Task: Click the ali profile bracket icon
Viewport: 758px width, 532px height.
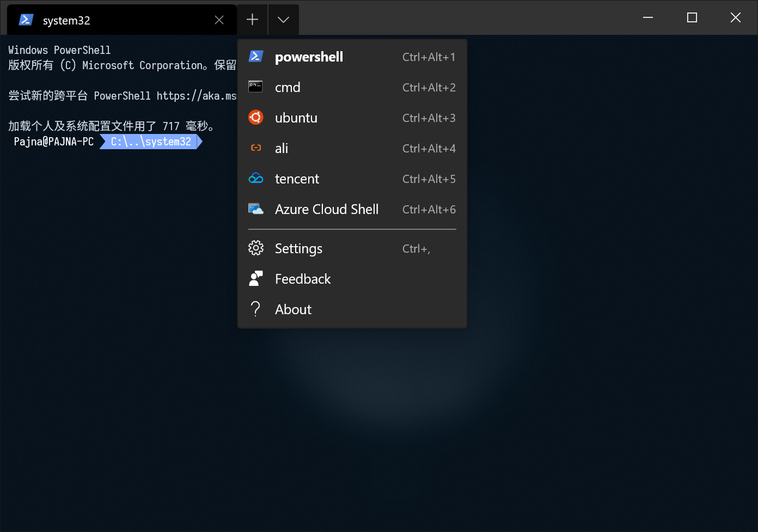Action: pyautogui.click(x=256, y=148)
